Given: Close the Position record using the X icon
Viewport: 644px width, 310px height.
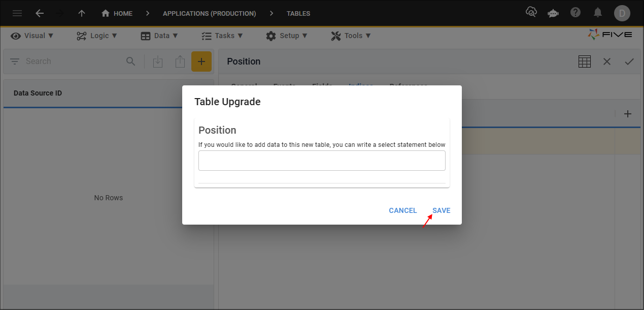Looking at the screenshot, I should click(607, 61).
